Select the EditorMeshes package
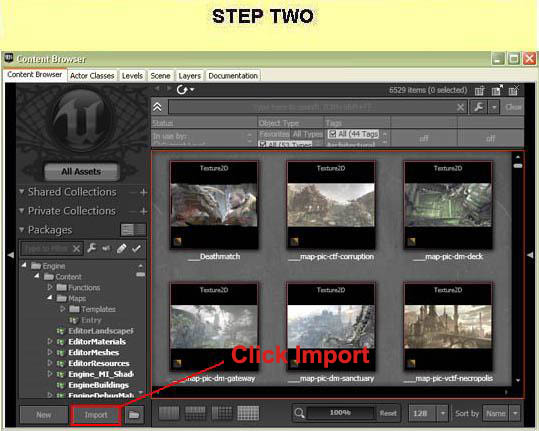 pos(94,352)
